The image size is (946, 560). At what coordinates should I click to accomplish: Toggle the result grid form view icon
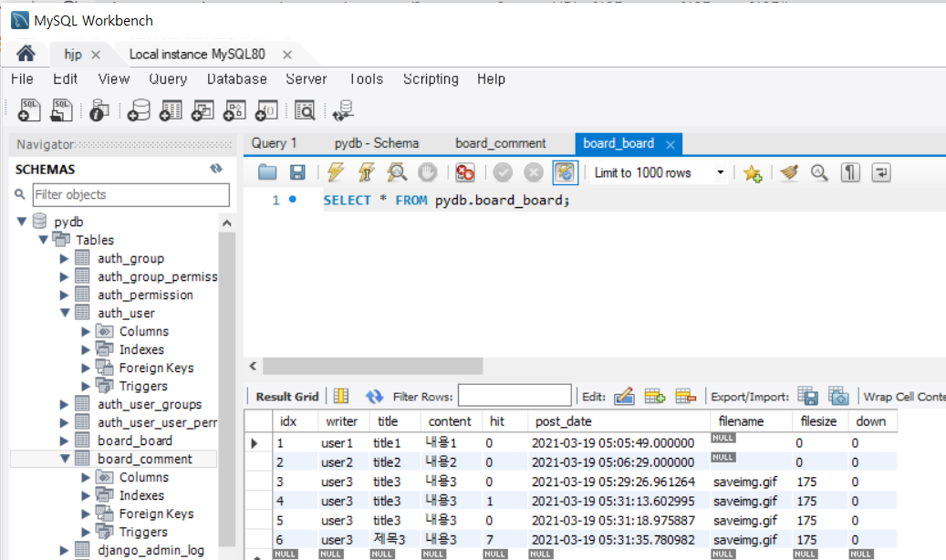click(x=341, y=396)
